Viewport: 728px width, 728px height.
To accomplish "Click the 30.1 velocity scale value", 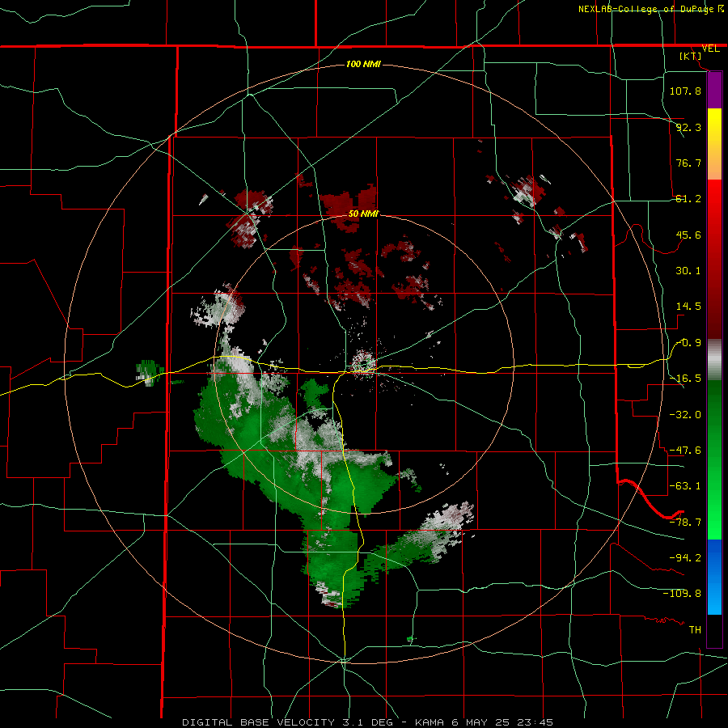I will coord(688,271).
